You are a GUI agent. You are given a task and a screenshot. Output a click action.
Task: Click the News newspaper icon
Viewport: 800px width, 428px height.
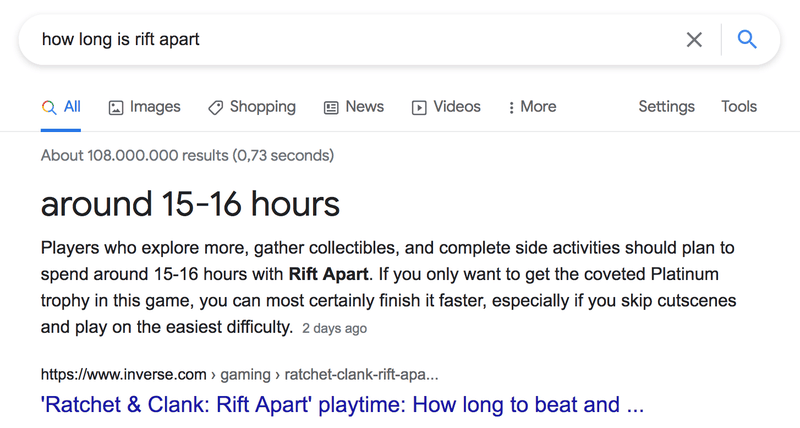331,108
